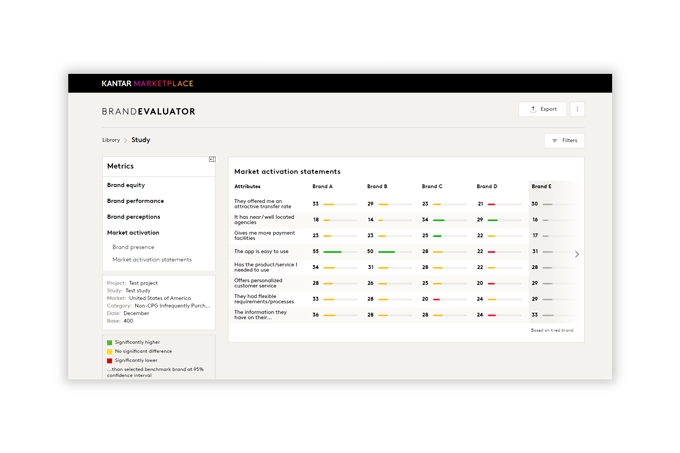Go to Library breadcrumb link
The height and width of the screenshot is (453, 680).
[110, 141]
